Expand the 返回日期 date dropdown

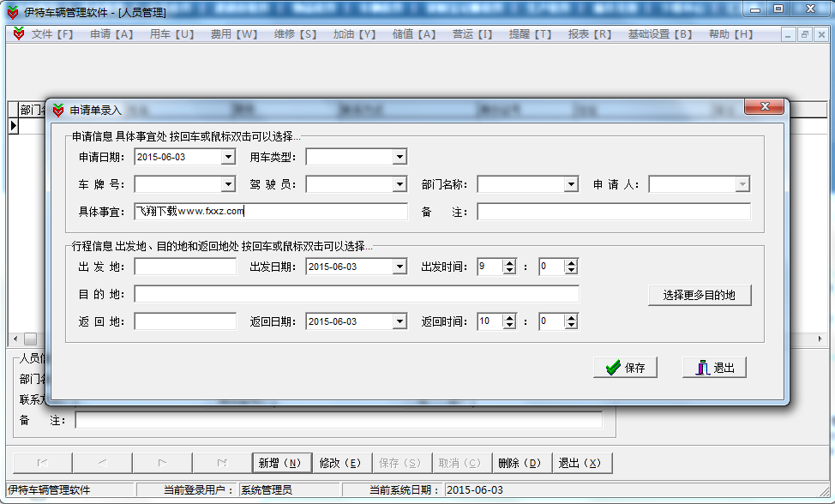pos(401,321)
